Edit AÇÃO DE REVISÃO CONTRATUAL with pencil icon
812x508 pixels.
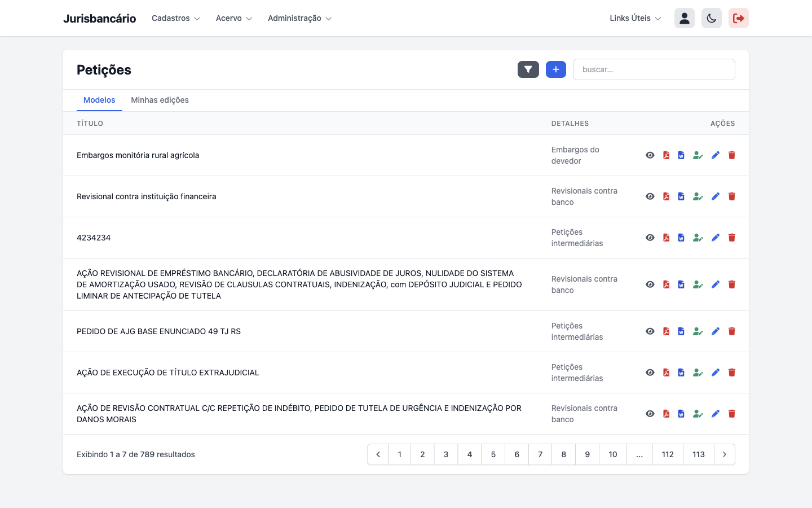(716, 414)
